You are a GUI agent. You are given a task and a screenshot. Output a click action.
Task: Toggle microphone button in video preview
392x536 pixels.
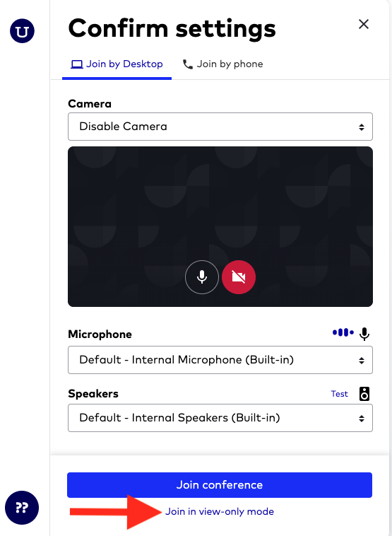pyautogui.click(x=202, y=277)
